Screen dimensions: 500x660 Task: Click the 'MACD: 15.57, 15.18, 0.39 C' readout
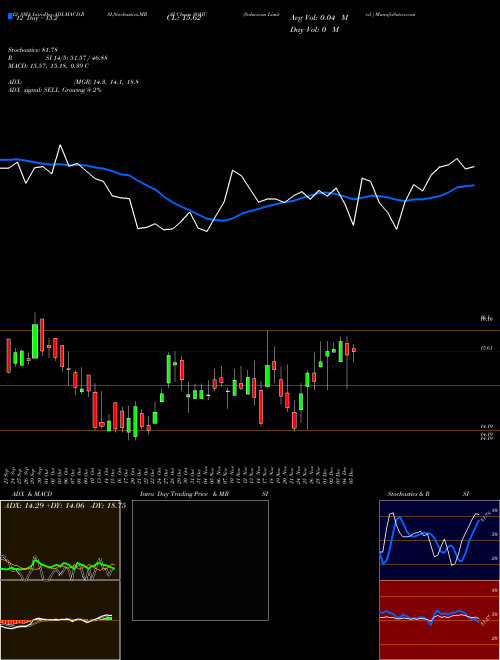(48, 66)
